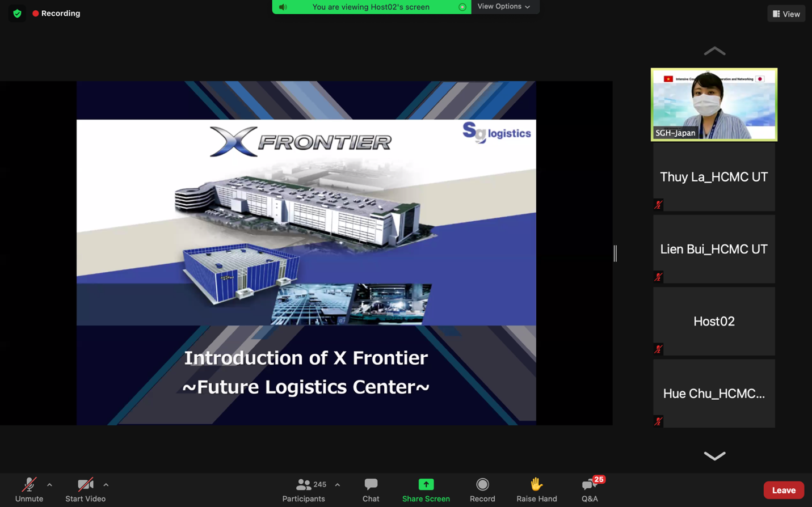
Task: Start recording with the Record button
Action: [482, 489]
